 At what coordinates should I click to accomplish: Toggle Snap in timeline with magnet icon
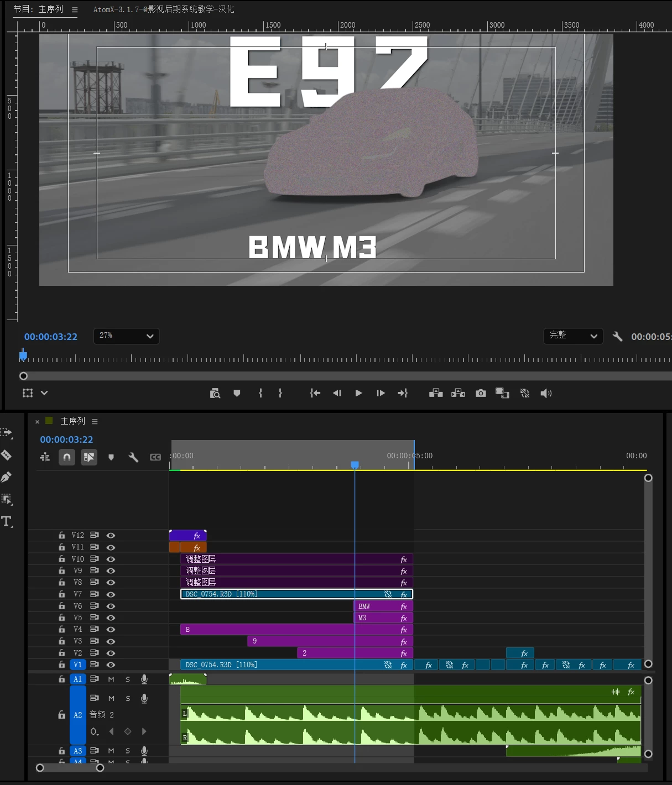point(67,457)
